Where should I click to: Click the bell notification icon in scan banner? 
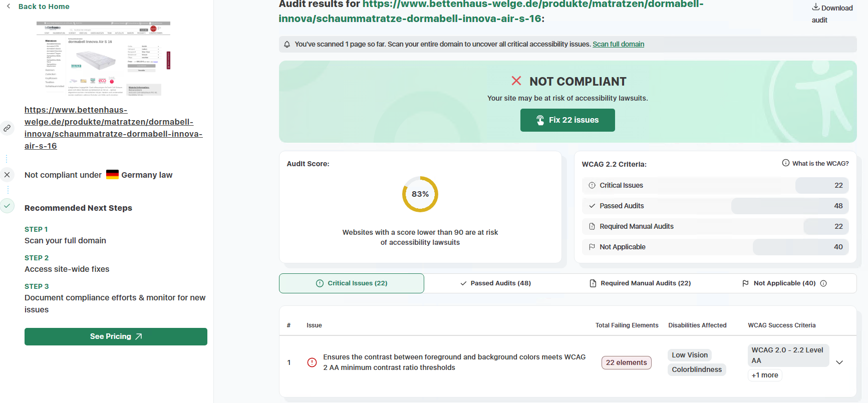(x=287, y=45)
